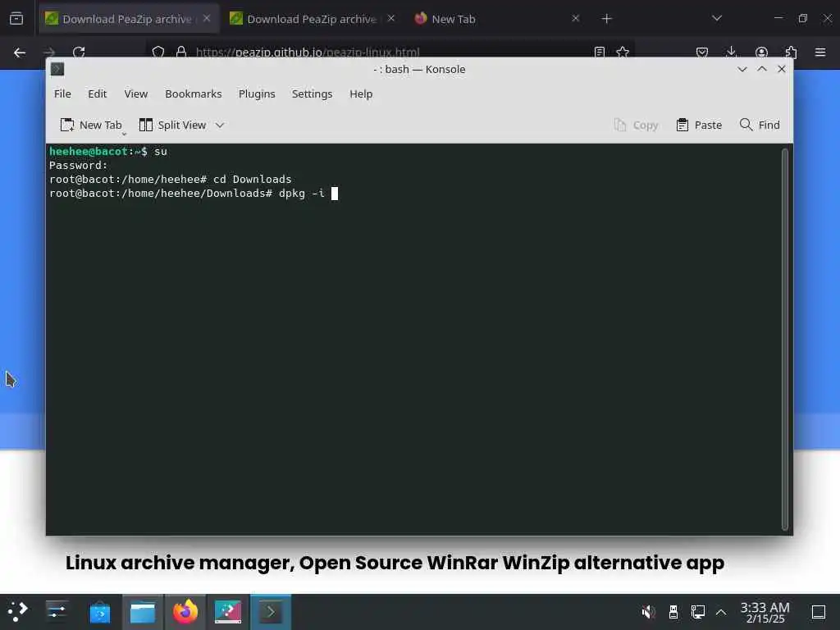Open the Bookmarks menu in Konsole
Viewport: 840px width, 630px height.
coord(194,94)
